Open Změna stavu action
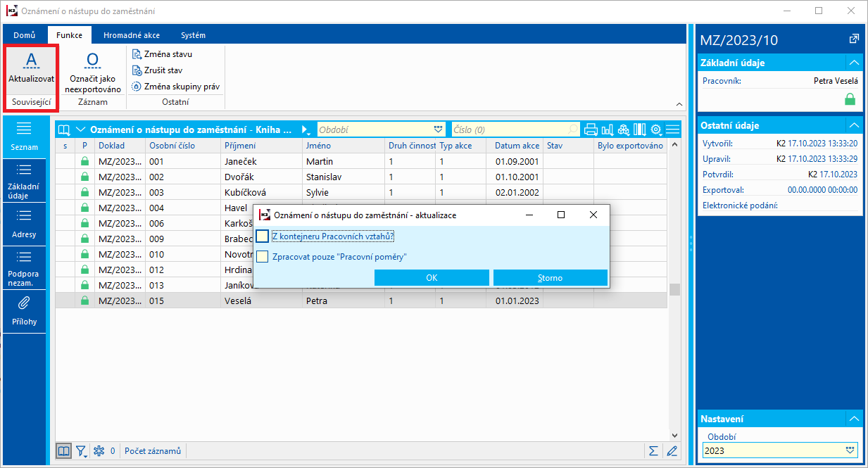The width and height of the screenshot is (868, 468). point(162,53)
